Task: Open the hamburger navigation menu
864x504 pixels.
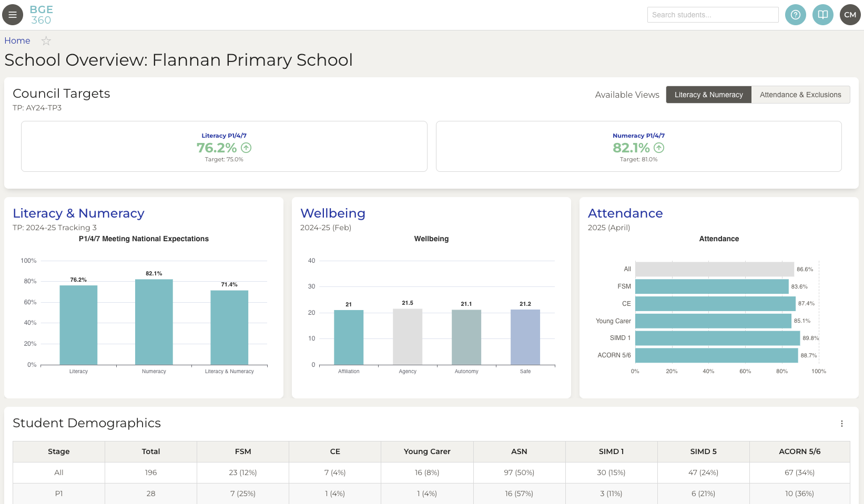Action: click(13, 15)
